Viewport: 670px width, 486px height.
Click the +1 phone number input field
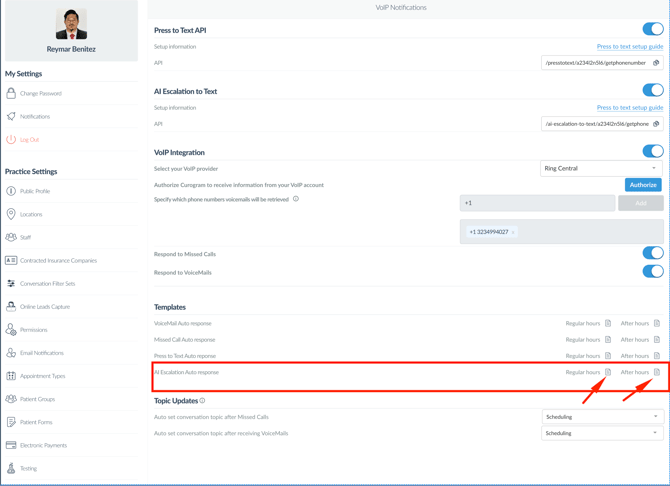pyautogui.click(x=537, y=203)
